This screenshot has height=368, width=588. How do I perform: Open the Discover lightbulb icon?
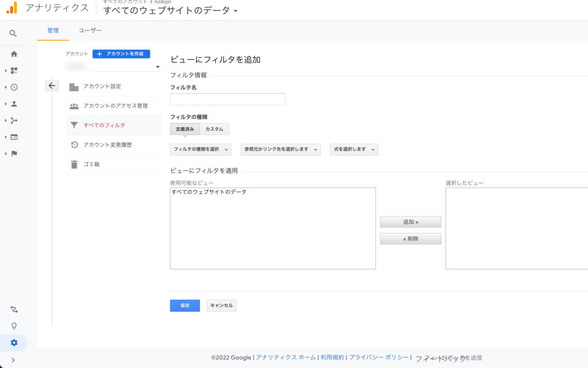point(14,326)
